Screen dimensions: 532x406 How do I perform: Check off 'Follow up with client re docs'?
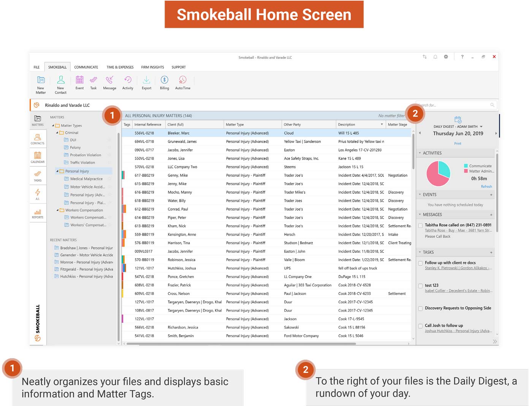pos(420,263)
